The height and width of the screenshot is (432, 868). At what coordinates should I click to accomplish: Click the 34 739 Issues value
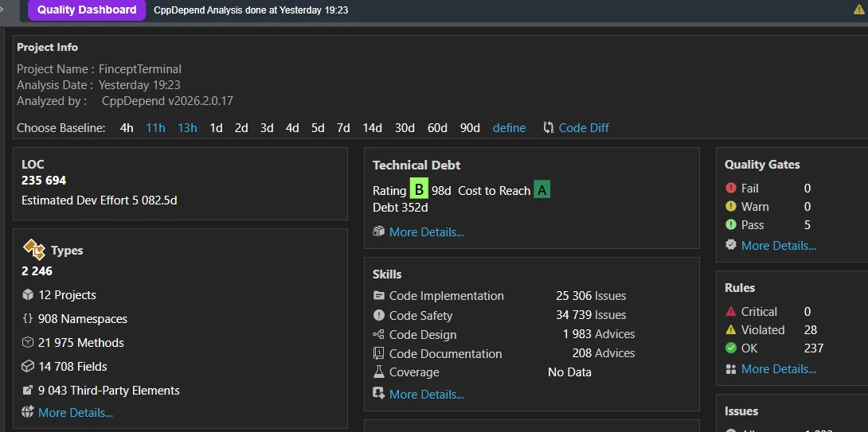coord(591,315)
